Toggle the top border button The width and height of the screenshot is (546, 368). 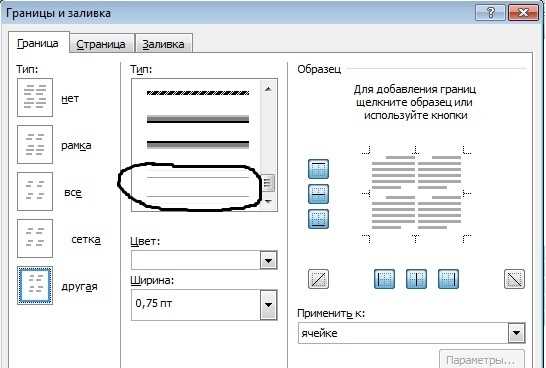click(x=318, y=169)
